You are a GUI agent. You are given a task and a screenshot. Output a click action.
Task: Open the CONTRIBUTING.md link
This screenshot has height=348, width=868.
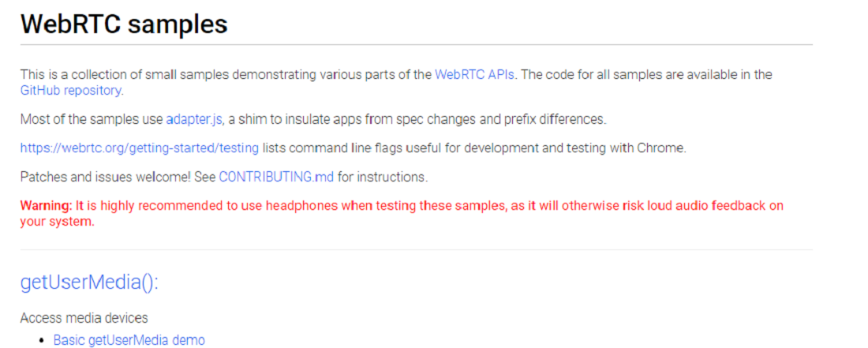click(x=276, y=177)
